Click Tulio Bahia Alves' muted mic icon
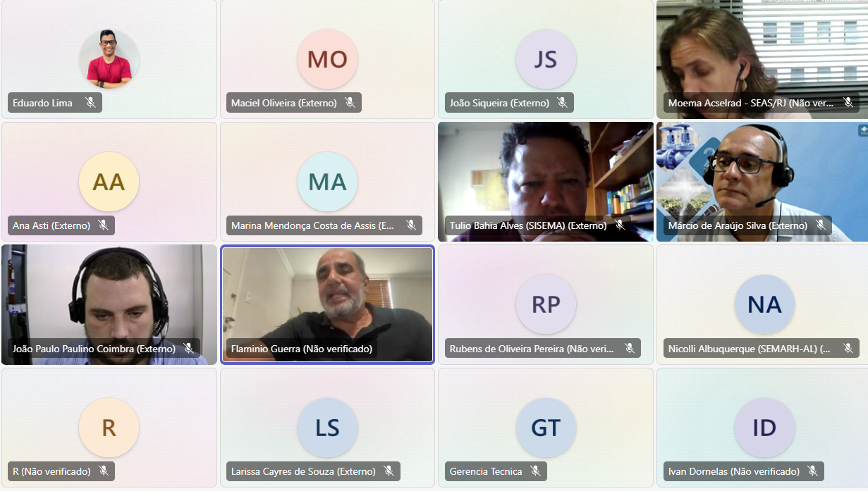This screenshot has height=491, width=868. point(620,225)
